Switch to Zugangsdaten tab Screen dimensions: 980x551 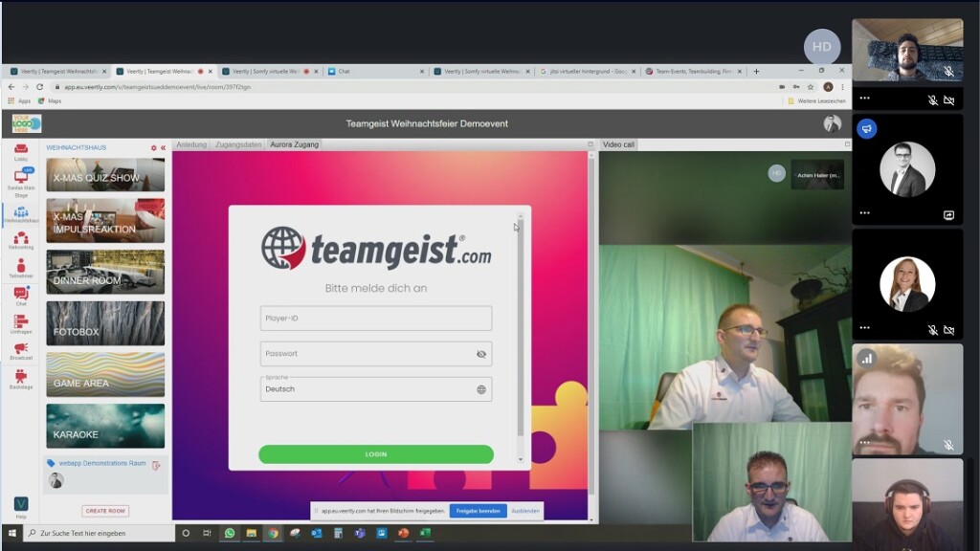238,144
